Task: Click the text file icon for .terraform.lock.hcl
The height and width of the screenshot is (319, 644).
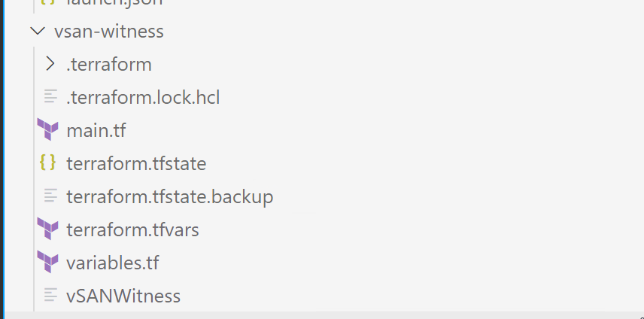Action: [x=50, y=97]
